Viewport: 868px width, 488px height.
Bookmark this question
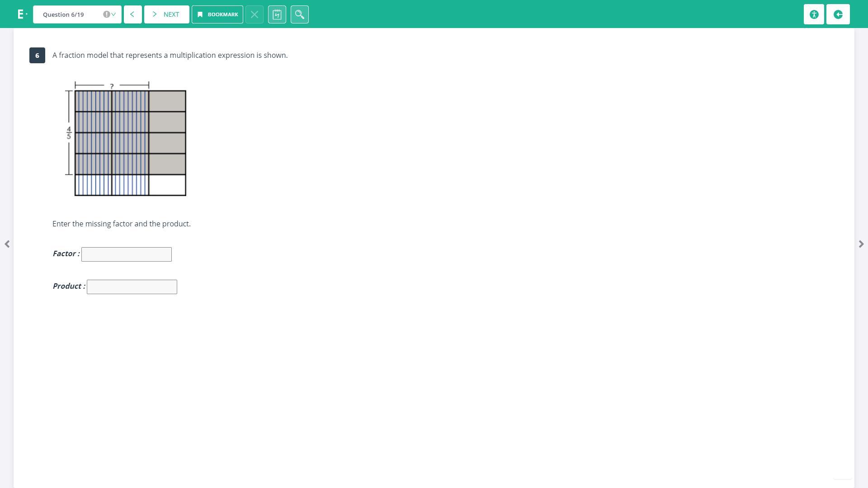[217, 14]
